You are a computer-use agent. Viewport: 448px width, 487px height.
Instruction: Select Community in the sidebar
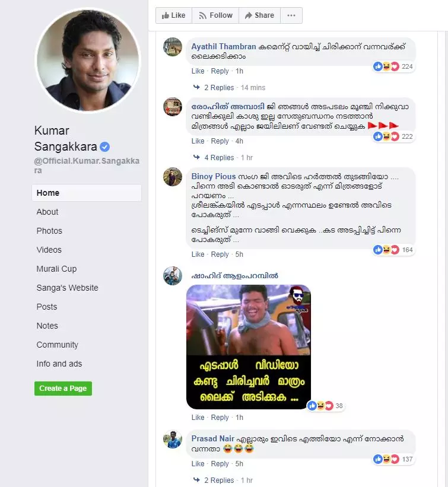[x=57, y=345]
